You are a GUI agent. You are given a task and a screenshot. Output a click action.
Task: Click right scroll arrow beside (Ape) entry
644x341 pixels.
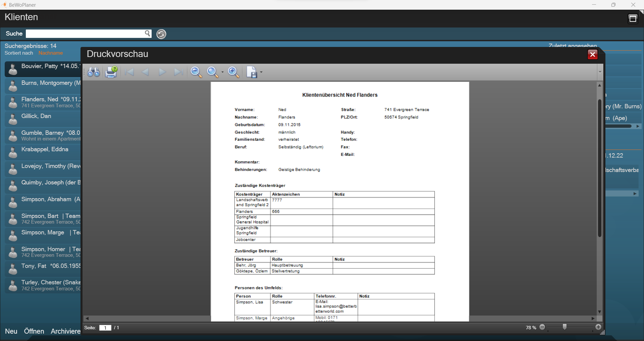coord(638,126)
